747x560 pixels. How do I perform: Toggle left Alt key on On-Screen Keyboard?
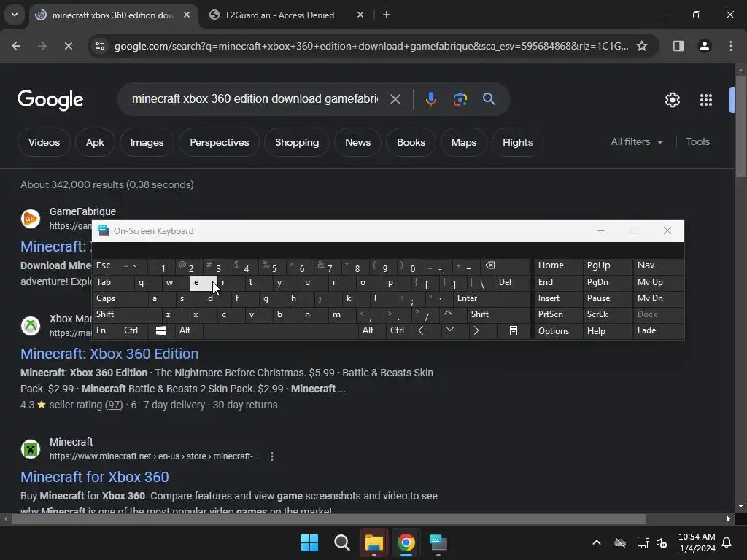[x=189, y=330]
